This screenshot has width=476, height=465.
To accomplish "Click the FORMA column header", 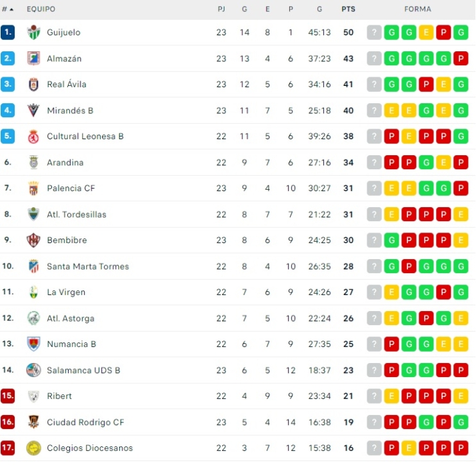I will pos(417,9).
